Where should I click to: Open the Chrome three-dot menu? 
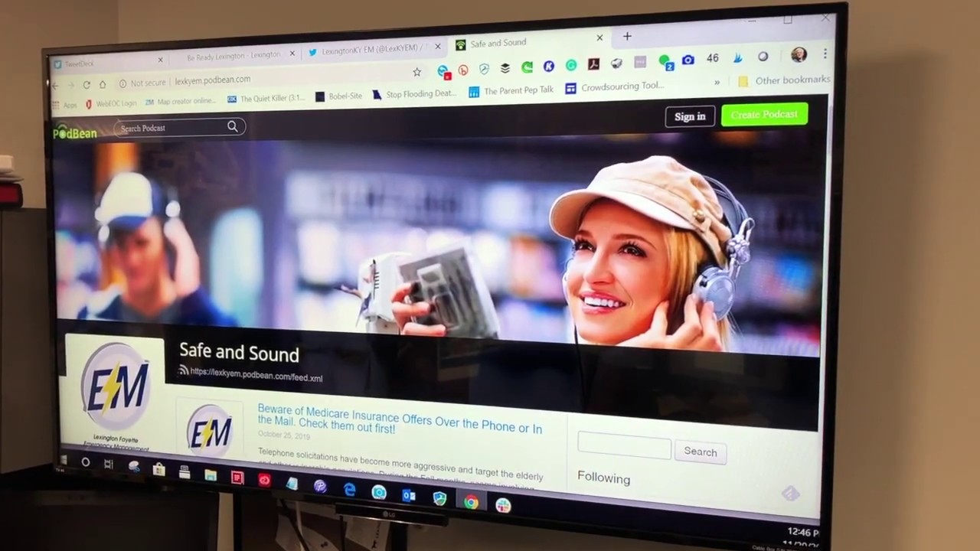click(825, 54)
